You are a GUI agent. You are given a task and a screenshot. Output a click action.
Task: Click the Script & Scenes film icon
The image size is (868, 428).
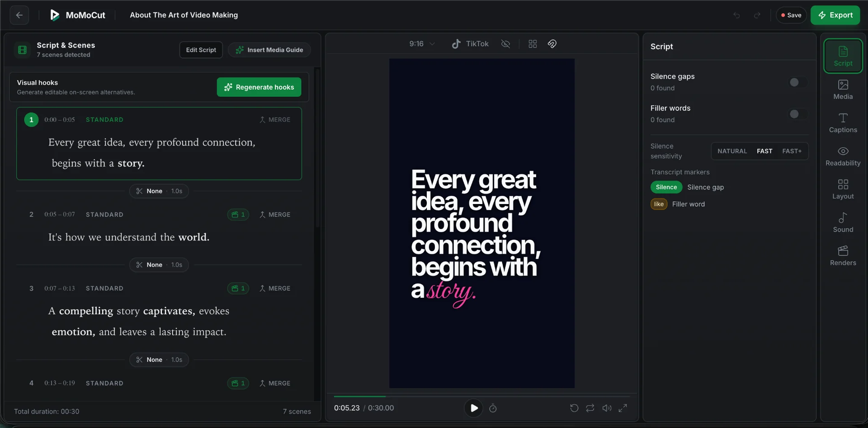tap(22, 50)
